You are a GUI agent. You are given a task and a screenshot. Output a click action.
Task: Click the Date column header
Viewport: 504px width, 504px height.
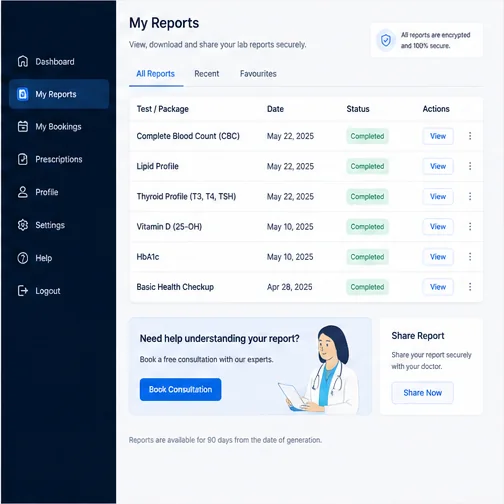pos(275,109)
